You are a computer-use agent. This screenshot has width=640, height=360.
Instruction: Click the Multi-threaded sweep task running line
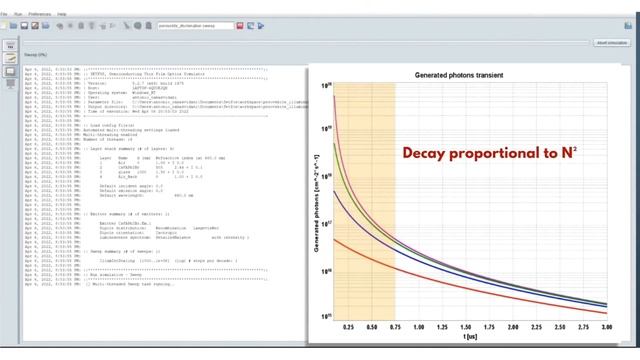(99, 284)
